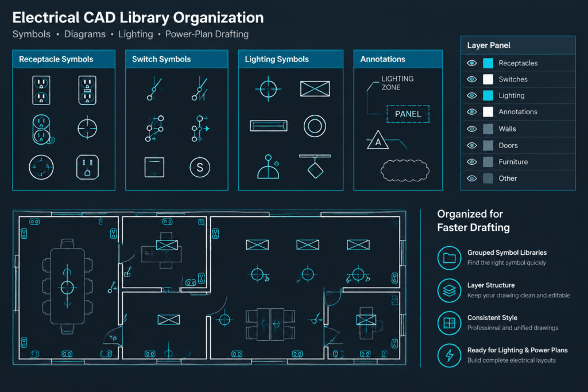Click the Annotations panel header
588x392 pixels.
point(398,59)
